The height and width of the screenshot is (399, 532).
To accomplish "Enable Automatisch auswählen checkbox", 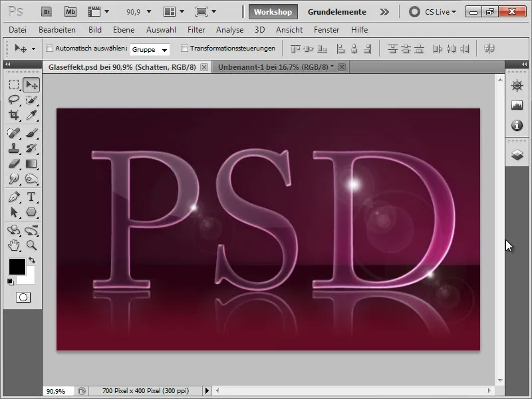I will (49, 49).
